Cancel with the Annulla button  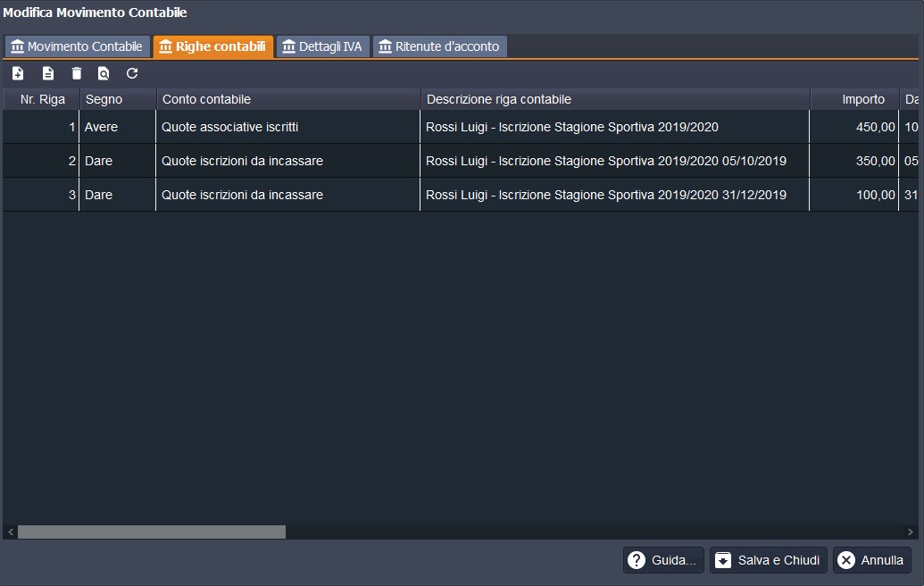pyautogui.click(x=871, y=560)
